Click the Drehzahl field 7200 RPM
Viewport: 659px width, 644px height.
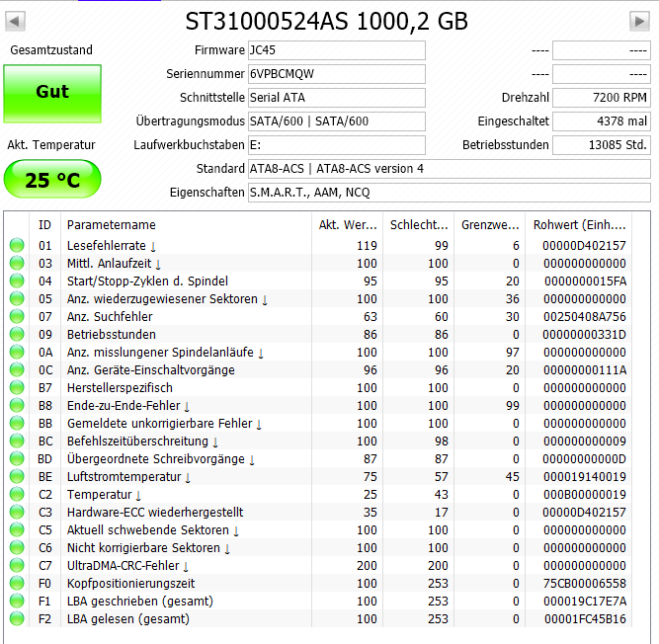602,98
